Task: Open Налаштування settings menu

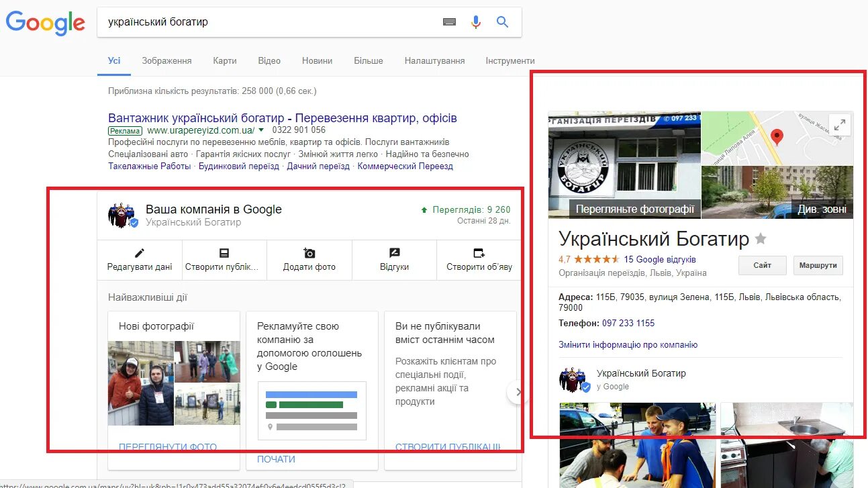Action: 434,60
